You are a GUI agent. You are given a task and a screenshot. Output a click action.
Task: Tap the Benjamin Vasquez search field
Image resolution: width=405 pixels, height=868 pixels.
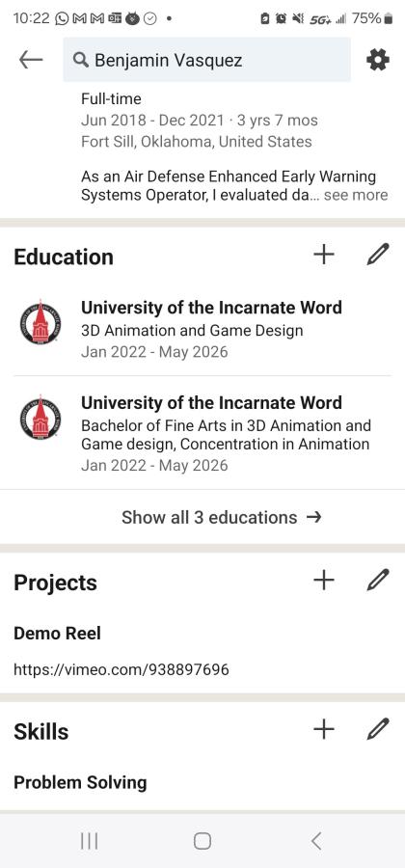(x=207, y=60)
